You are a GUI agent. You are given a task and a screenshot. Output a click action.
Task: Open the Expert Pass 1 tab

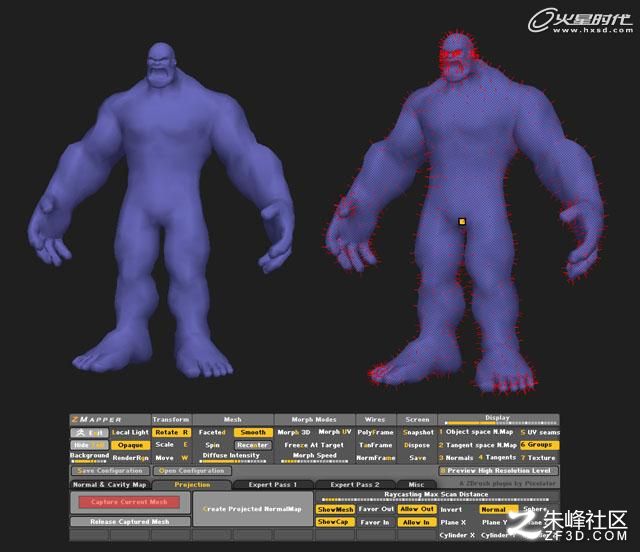273,485
